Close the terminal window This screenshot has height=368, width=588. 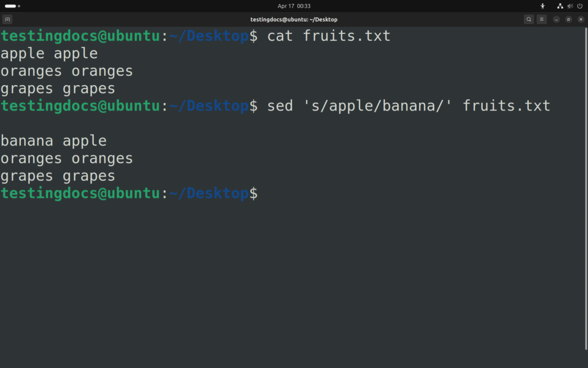click(x=581, y=20)
